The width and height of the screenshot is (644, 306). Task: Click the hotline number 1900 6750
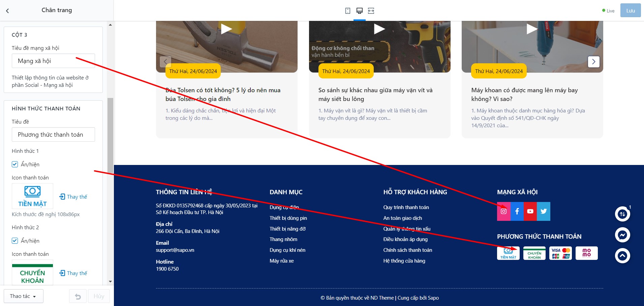click(167, 269)
